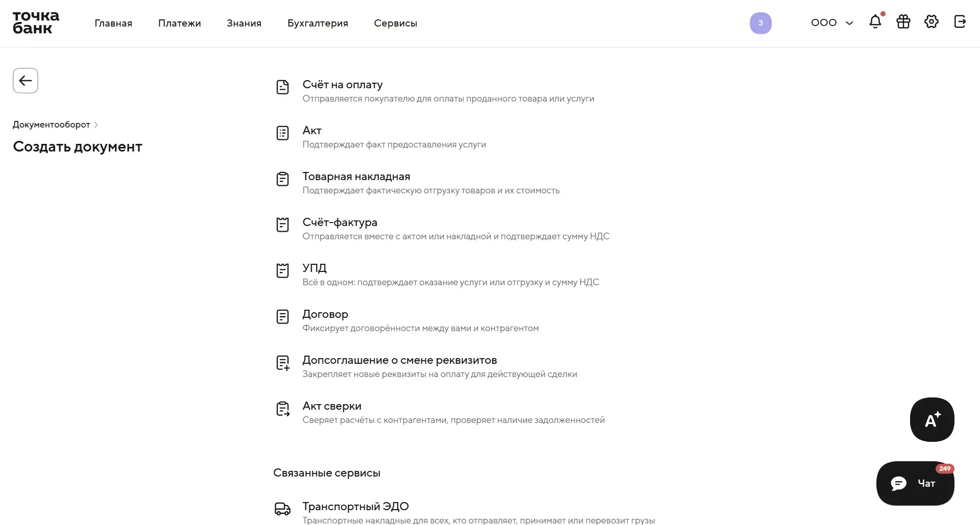
Task: Click the Акт сверки document icon
Action: click(283, 409)
